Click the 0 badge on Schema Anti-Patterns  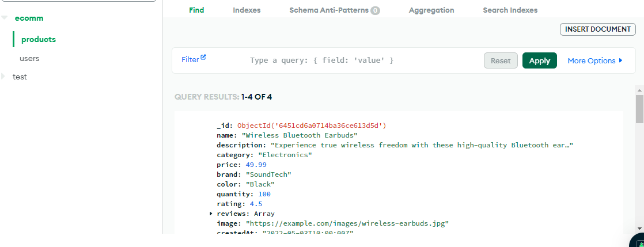coord(375,10)
